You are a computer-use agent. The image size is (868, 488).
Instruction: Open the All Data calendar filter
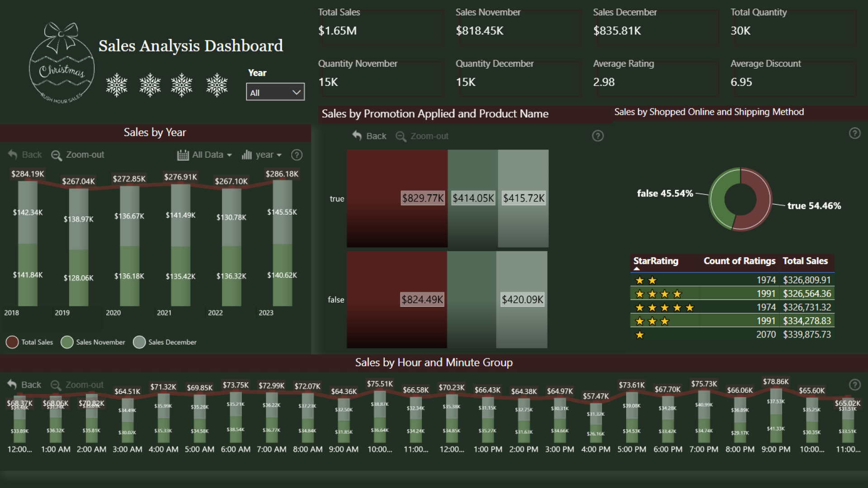click(x=204, y=155)
